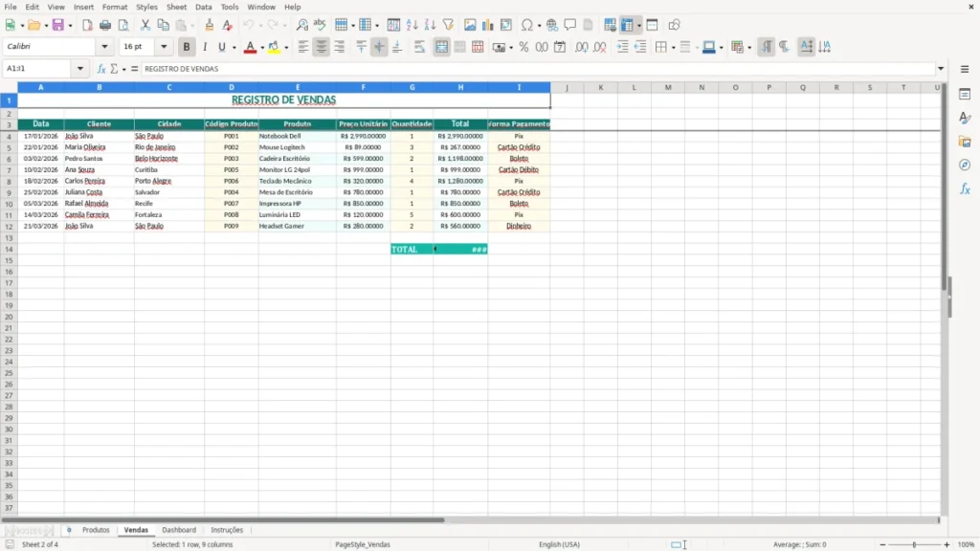The image size is (980, 551).
Task: Click the formula input line
Action: [538, 69]
